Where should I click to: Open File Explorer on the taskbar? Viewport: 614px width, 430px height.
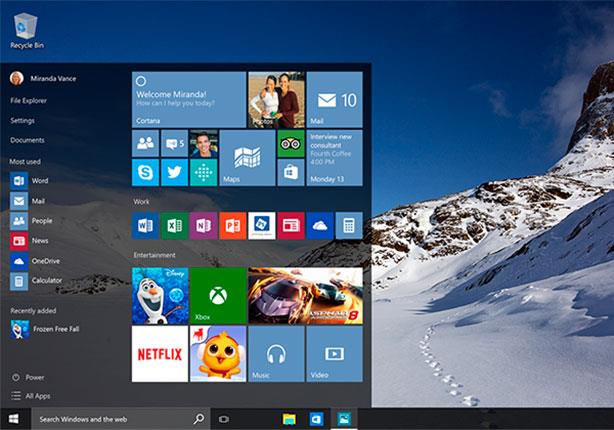click(x=289, y=419)
